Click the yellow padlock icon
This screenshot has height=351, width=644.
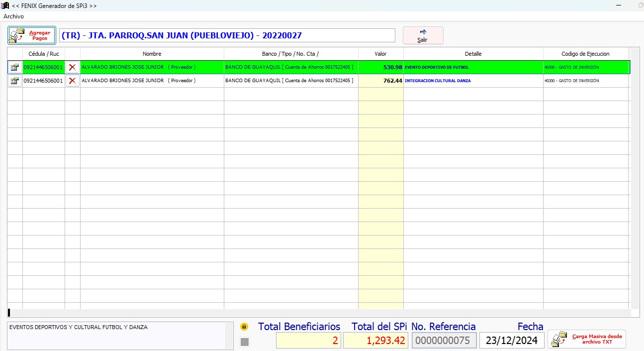point(244,327)
